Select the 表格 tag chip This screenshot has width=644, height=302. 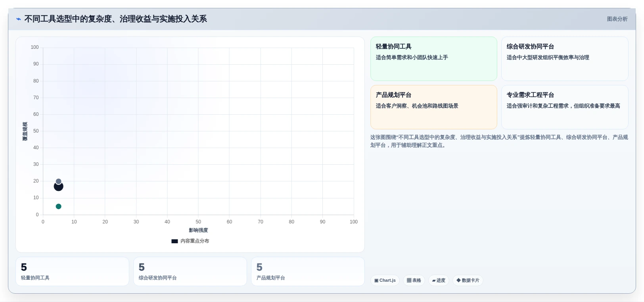[x=414, y=281]
